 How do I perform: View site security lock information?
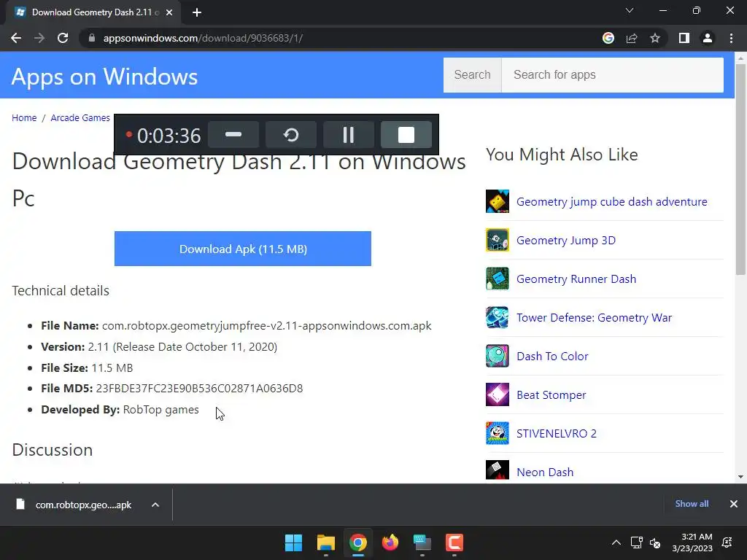click(92, 38)
